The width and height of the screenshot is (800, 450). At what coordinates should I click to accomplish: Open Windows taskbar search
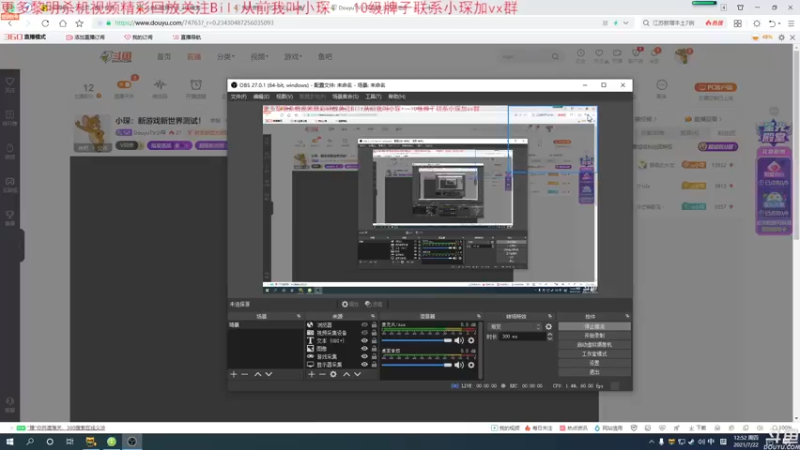pyautogui.click(x=30, y=442)
